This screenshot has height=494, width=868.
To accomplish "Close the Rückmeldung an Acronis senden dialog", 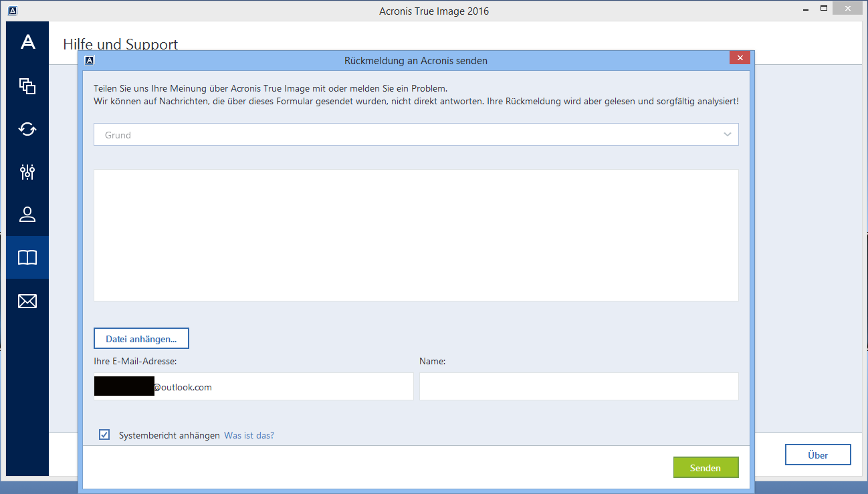I will tap(739, 58).
